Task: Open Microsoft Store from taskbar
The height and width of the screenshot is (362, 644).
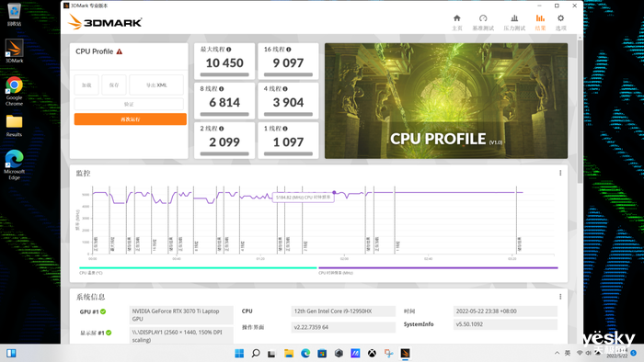Action: click(322, 353)
